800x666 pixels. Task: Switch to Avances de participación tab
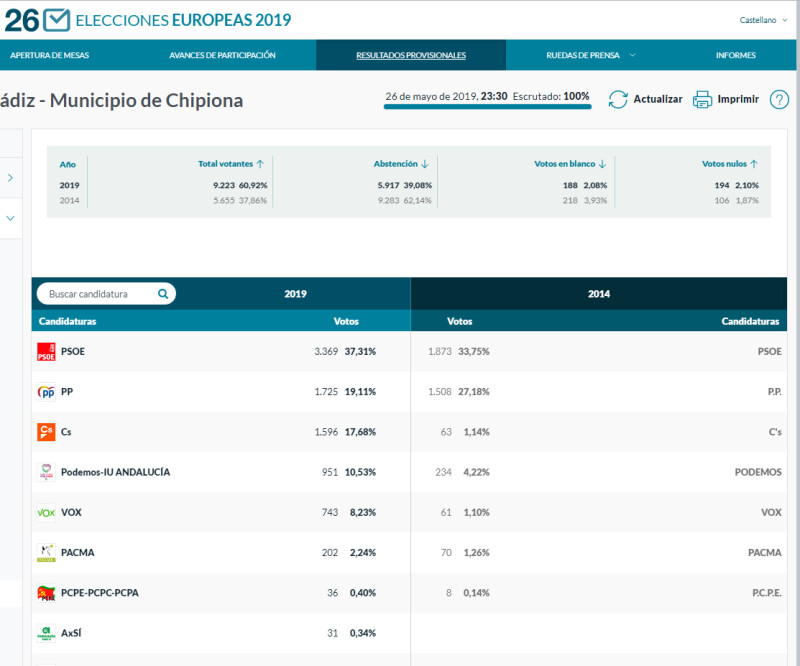222,55
